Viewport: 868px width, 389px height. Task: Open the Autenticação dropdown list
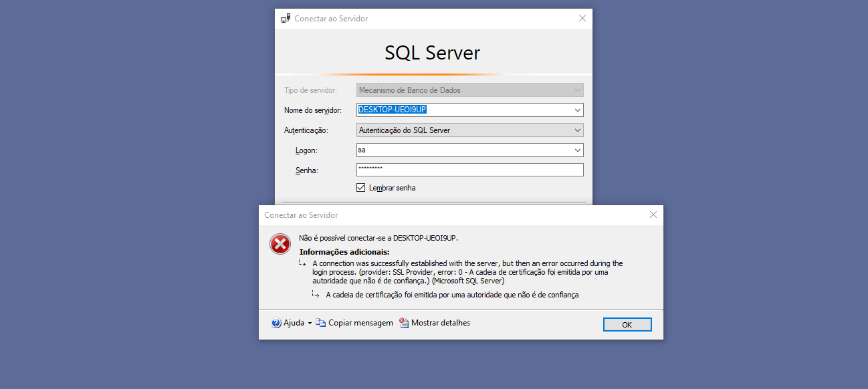578,130
